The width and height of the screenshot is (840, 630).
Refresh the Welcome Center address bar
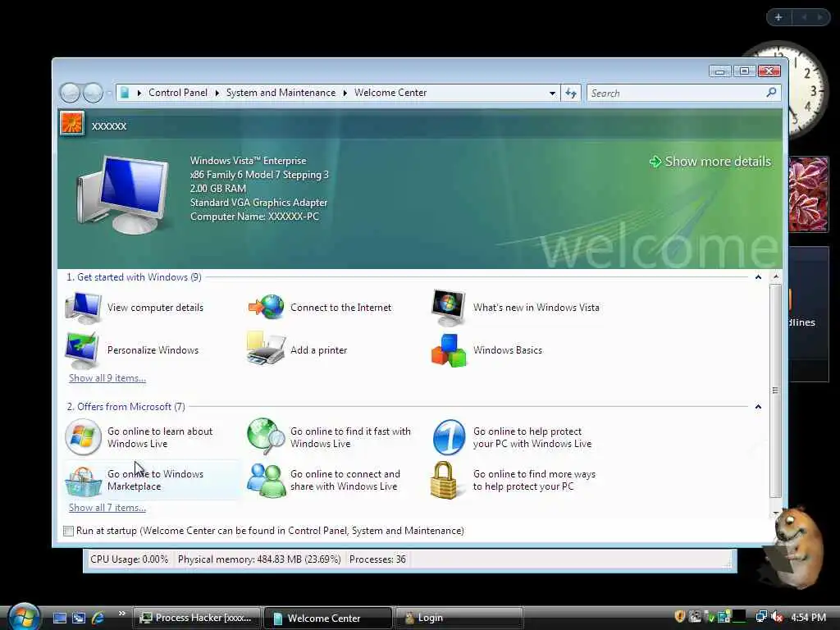[571, 94]
